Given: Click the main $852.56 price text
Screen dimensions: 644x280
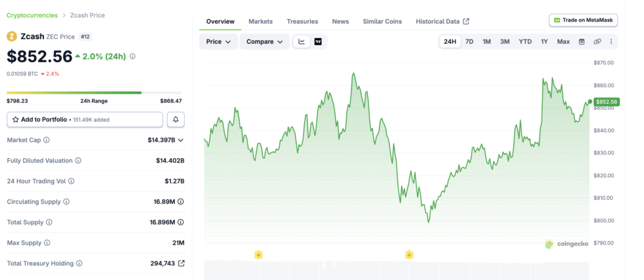Looking at the screenshot, I should pyautogui.click(x=40, y=57).
